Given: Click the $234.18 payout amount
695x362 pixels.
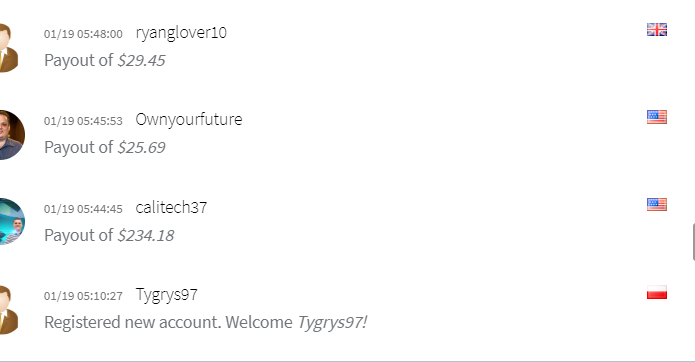Looking at the screenshot, I should (146, 235).
